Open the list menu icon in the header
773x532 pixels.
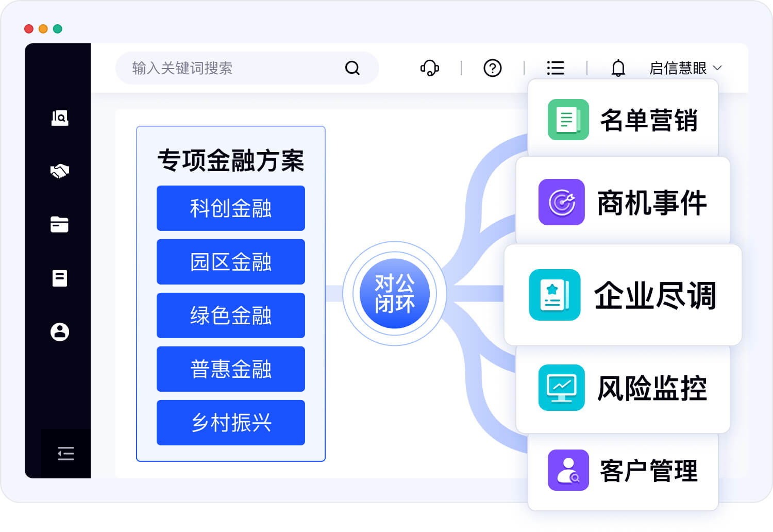556,68
